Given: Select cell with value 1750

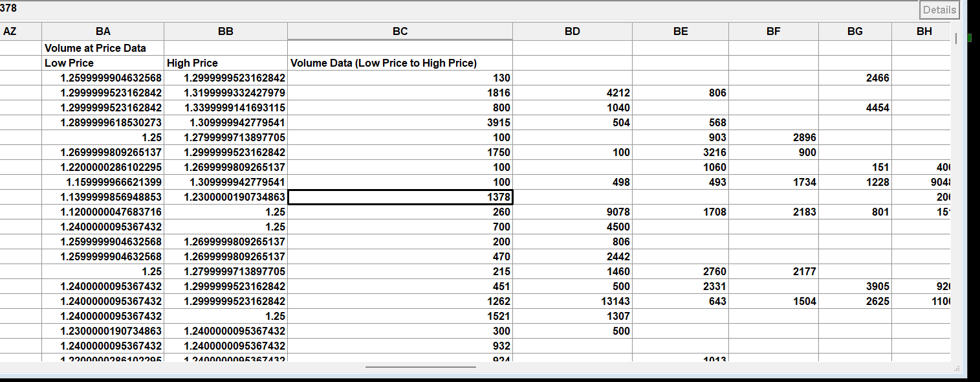Looking at the screenshot, I should (x=400, y=152).
